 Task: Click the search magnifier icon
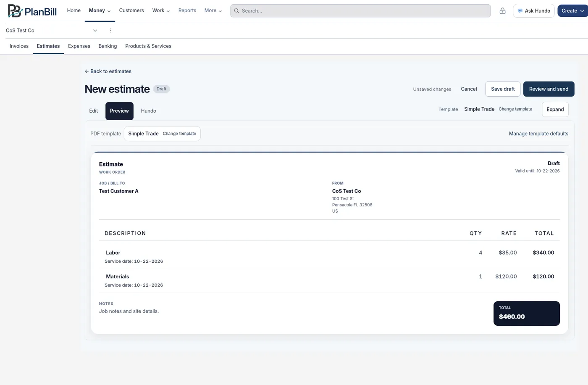tap(236, 11)
